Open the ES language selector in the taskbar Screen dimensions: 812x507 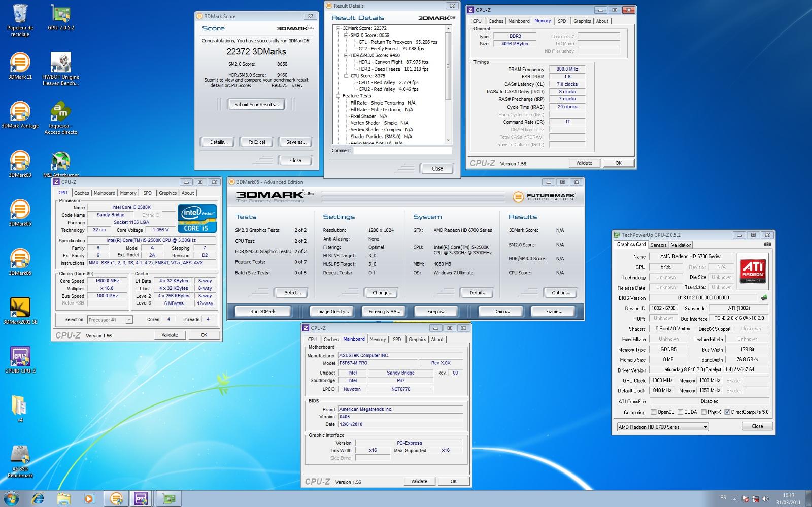723,498
